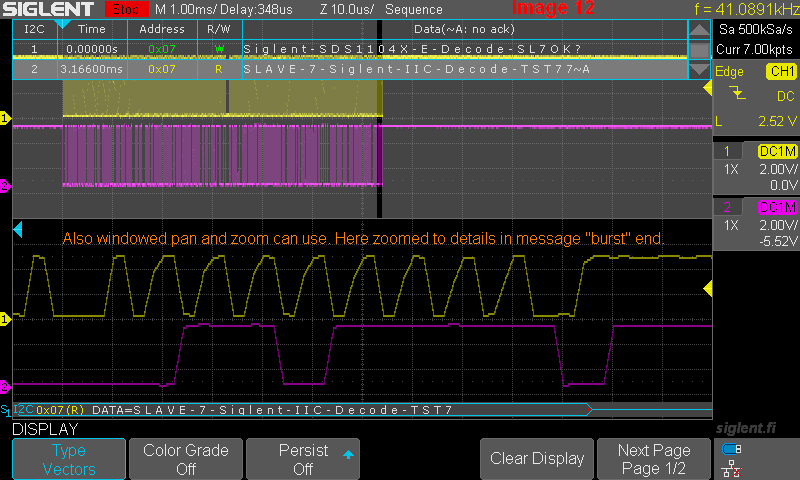
Task: Click channel 2 ground marker in upper window
Action: click(5, 186)
